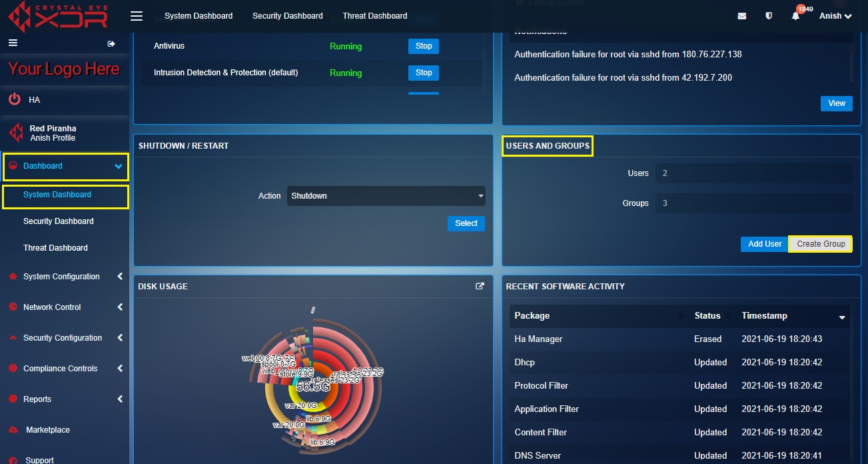Click the Users count field
868x464 pixels.
click(x=754, y=173)
